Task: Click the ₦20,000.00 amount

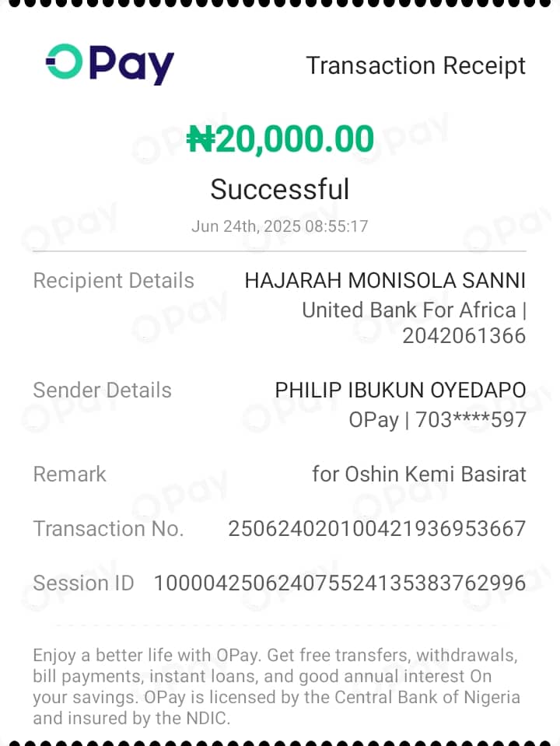Action: click(x=280, y=139)
